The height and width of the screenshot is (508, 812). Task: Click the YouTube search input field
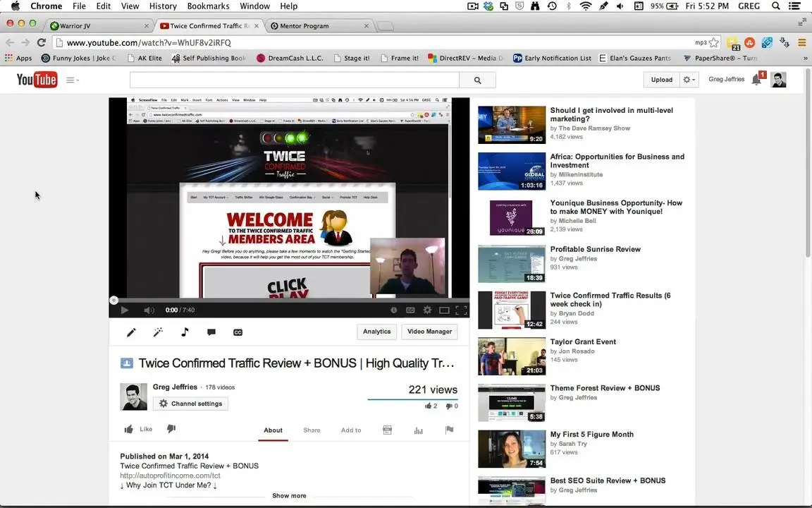(x=294, y=80)
